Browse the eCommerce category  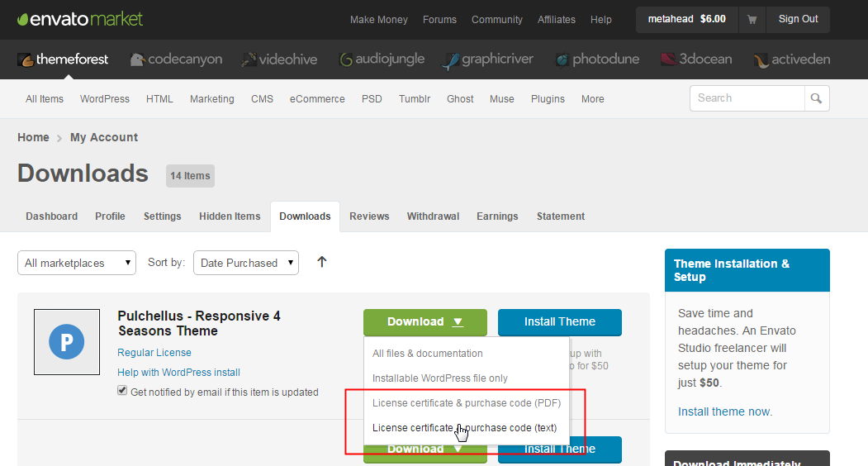pyautogui.click(x=317, y=99)
